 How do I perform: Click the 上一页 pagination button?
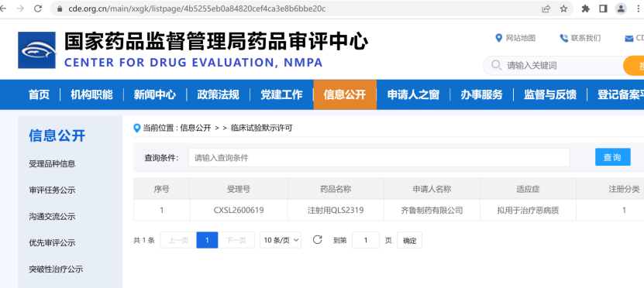pyautogui.click(x=178, y=240)
